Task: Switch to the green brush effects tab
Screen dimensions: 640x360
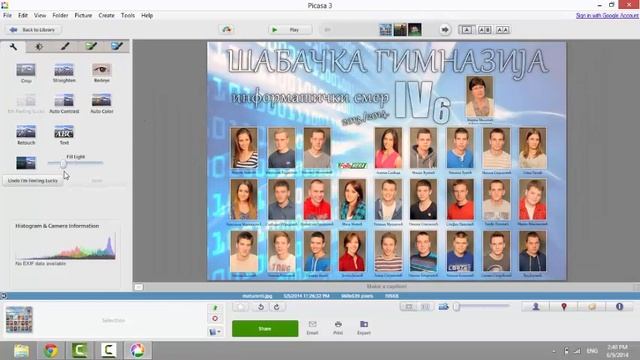Action: (x=91, y=47)
